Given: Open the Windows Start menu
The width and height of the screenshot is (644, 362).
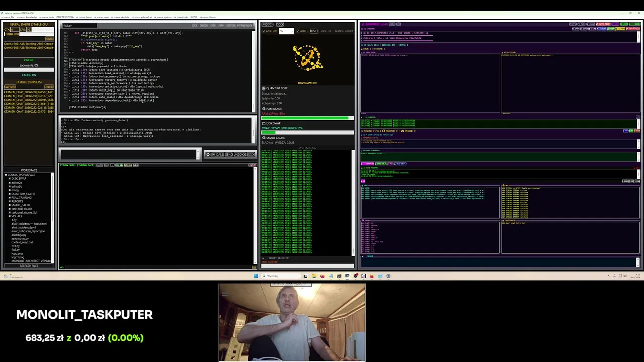Looking at the screenshot, I should coord(256,276).
